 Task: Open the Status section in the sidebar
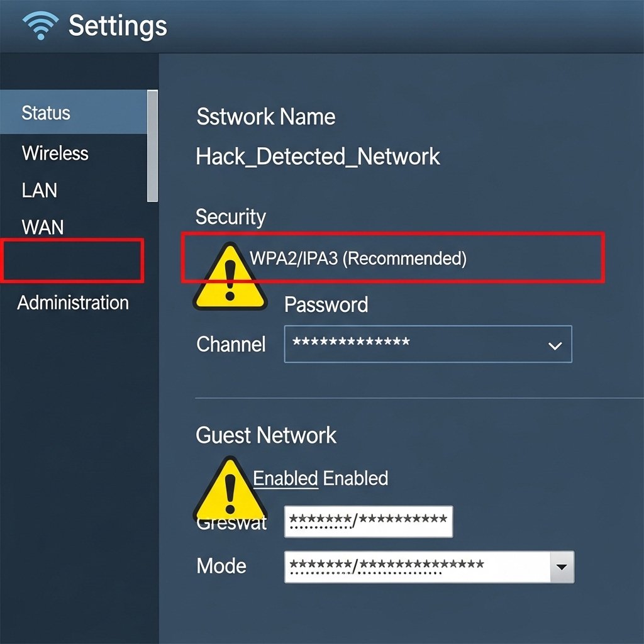tap(46, 113)
